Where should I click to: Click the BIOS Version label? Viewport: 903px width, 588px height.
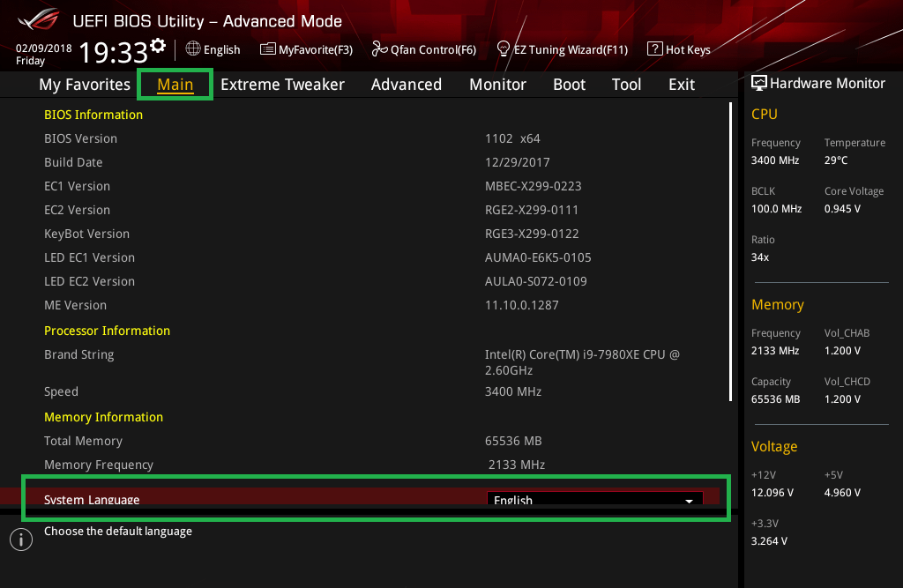[x=80, y=138]
